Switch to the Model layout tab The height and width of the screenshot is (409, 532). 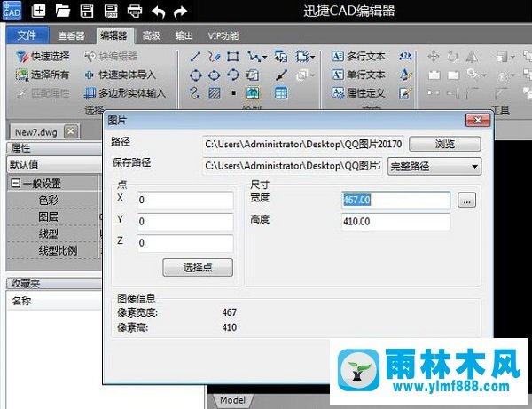coord(232,400)
